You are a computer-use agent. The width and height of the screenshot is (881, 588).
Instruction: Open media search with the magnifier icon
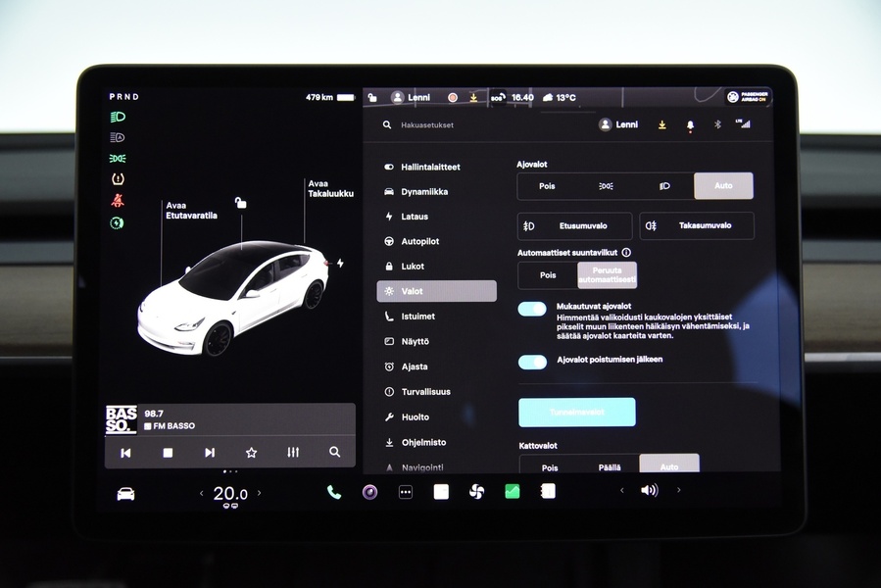334,453
